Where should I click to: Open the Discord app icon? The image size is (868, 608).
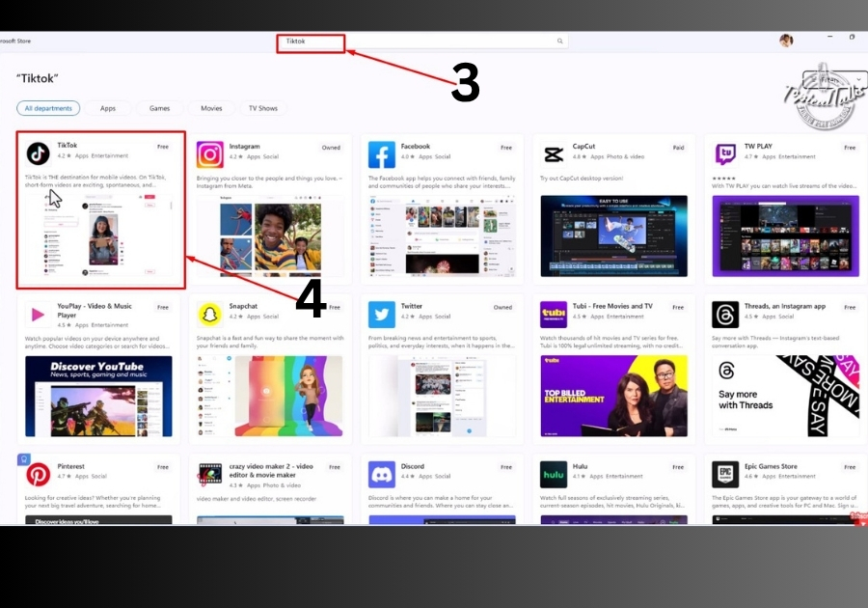(381, 475)
